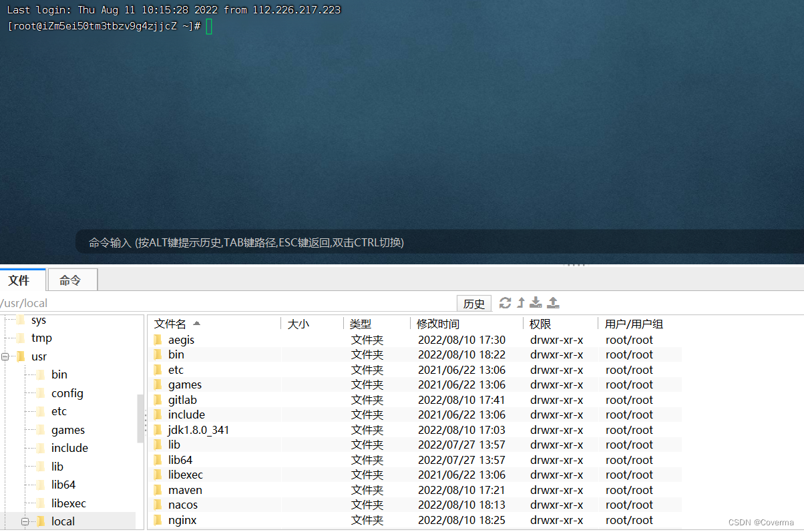Collapse the local tree node

pos(25,522)
